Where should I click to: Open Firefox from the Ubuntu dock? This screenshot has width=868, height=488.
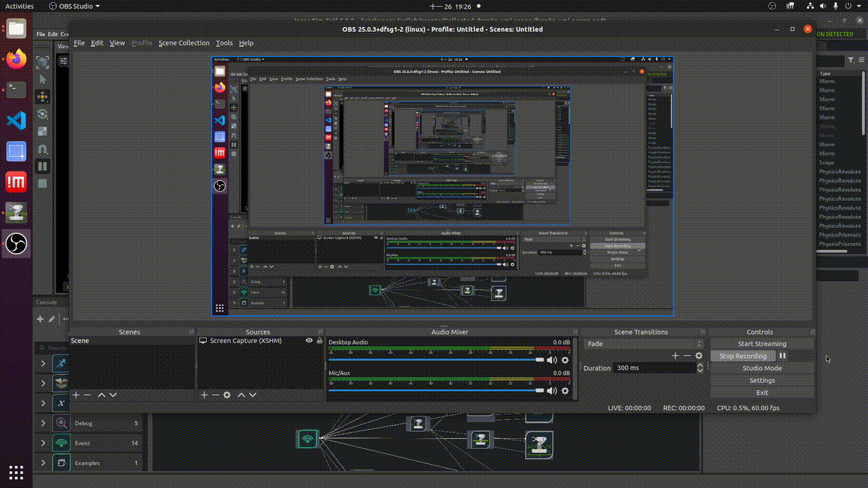(x=16, y=59)
